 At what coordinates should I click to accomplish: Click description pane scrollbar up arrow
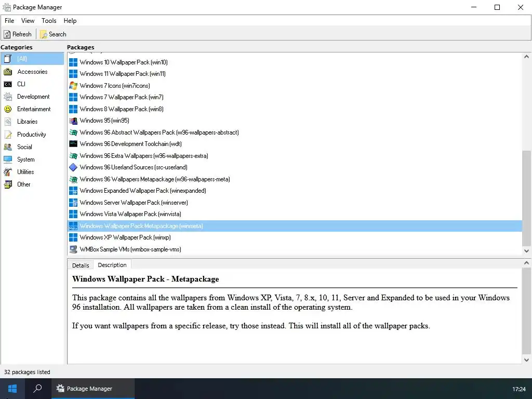coord(527,262)
